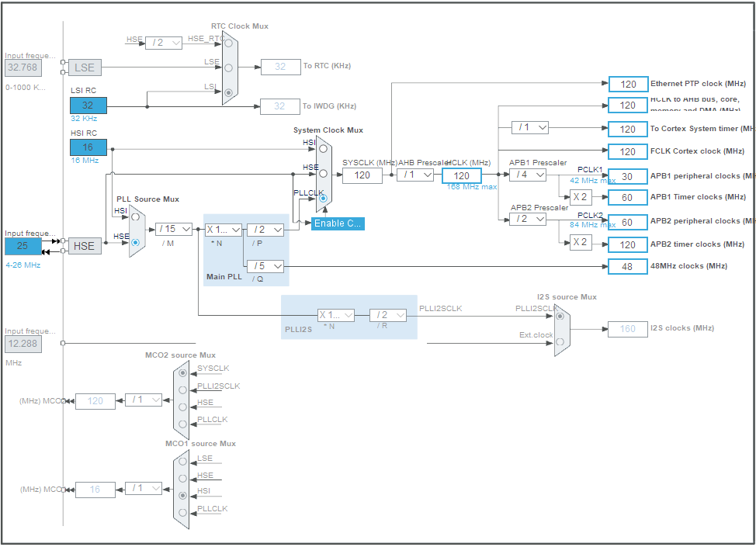Select HSE in MCO2 source Mux
This screenshot has height=547, width=756.
[x=182, y=407]
